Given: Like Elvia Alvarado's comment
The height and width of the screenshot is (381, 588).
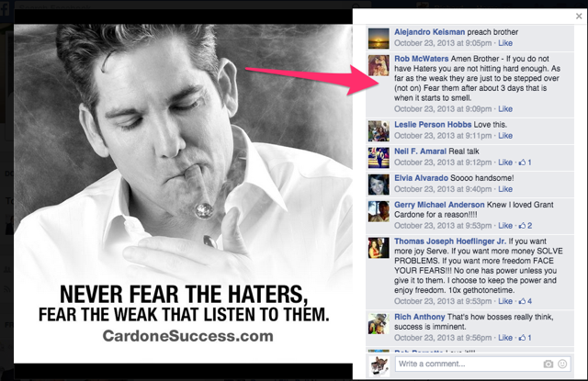Looking at the screenshot, I should coord(505,189).
